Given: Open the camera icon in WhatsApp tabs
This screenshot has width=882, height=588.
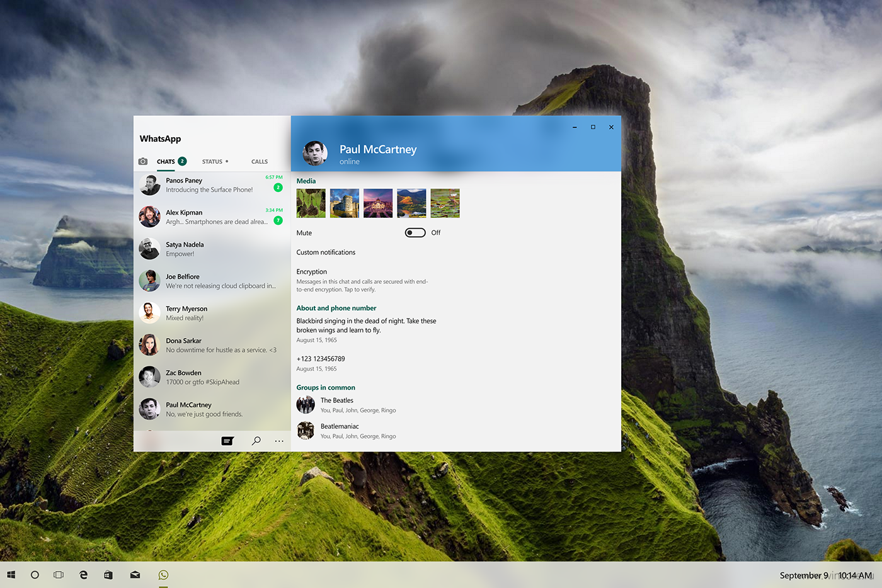Looking at the screenshot, I should point(143,162).
